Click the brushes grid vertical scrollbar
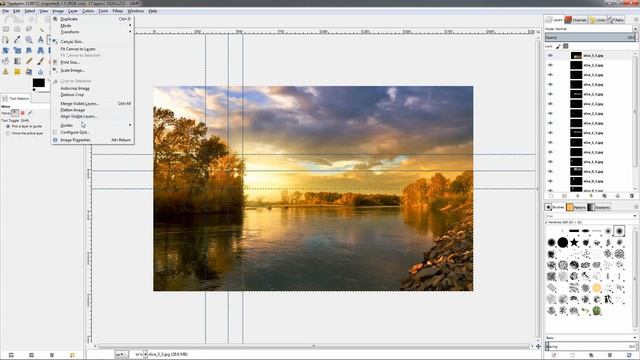The width and height of the screenshot is (640, 360). click(x=635, y=278)
